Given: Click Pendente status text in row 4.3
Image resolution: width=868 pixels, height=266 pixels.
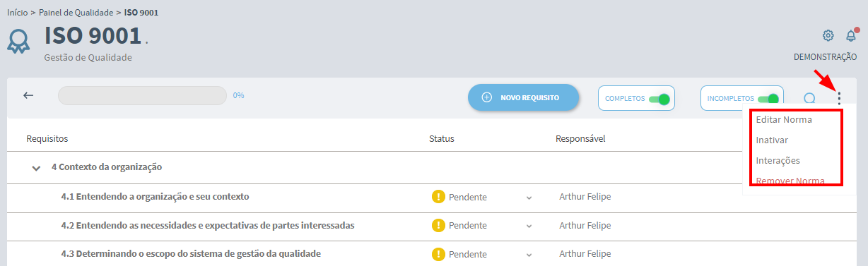Looking at the screenshot, I should [x=468, y=254].
